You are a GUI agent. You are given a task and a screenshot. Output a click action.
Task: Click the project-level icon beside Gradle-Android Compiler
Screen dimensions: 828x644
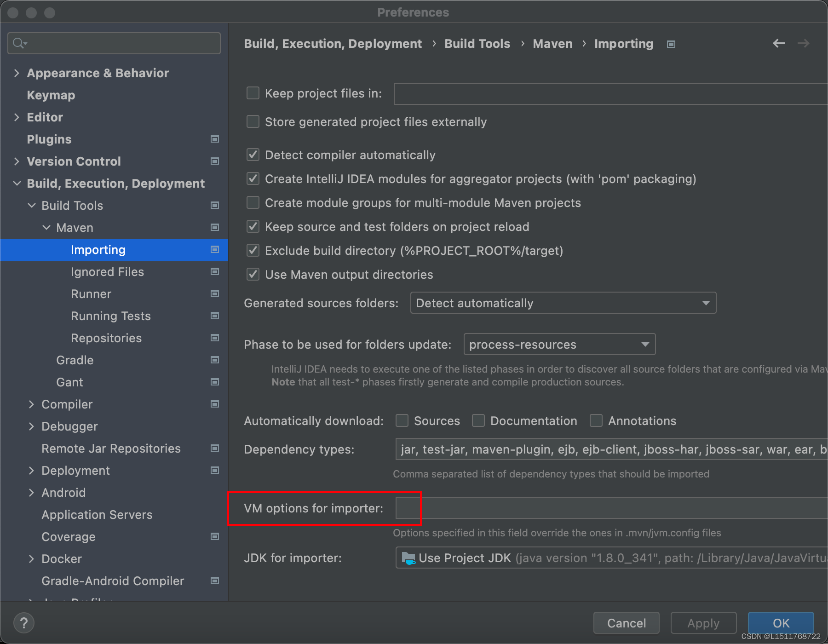(x=214, y=581)
